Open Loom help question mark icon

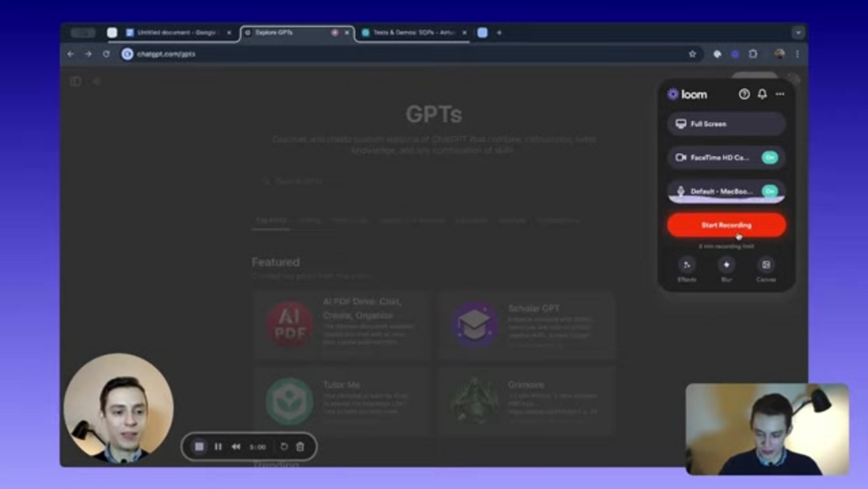pyautogui.click(x=744, y=94)
